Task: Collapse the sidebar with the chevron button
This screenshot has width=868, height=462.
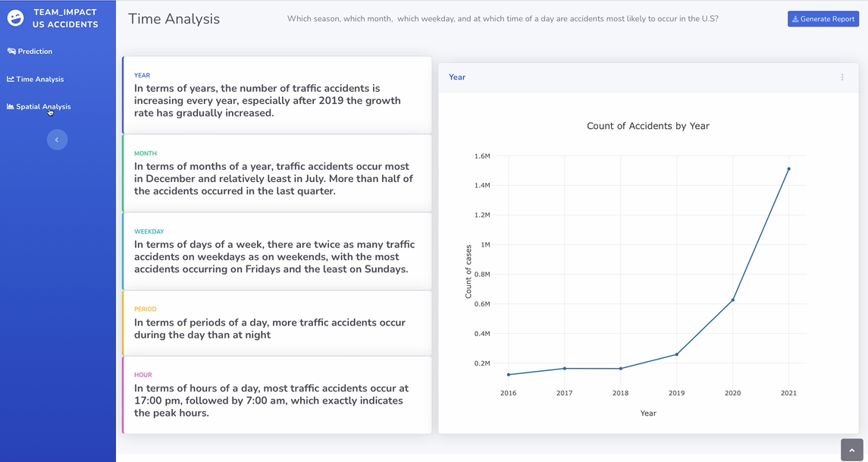Action: (57, 140)
